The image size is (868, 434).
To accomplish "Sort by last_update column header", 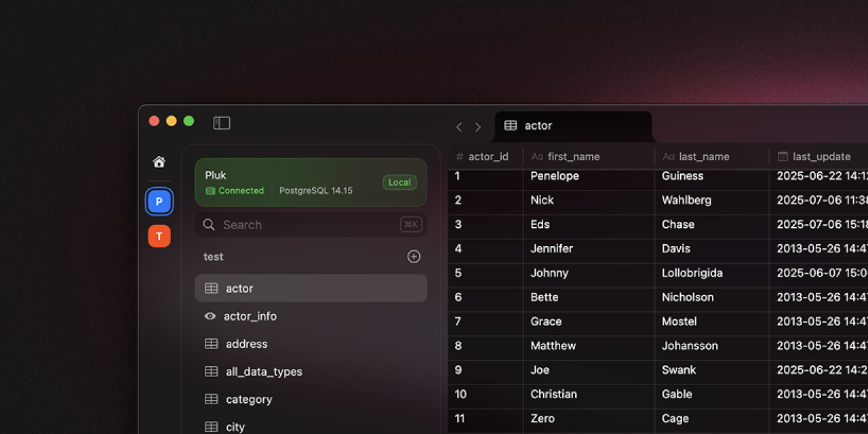I will coord(818,157).
